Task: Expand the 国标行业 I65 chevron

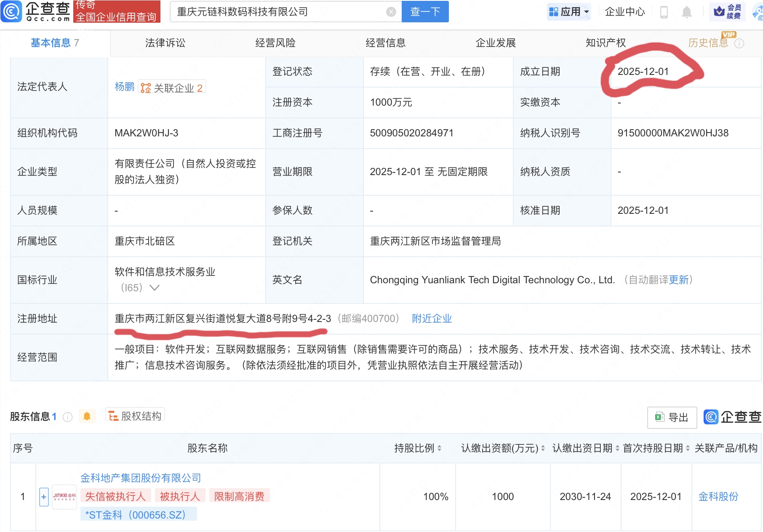Action: point(155,288)
